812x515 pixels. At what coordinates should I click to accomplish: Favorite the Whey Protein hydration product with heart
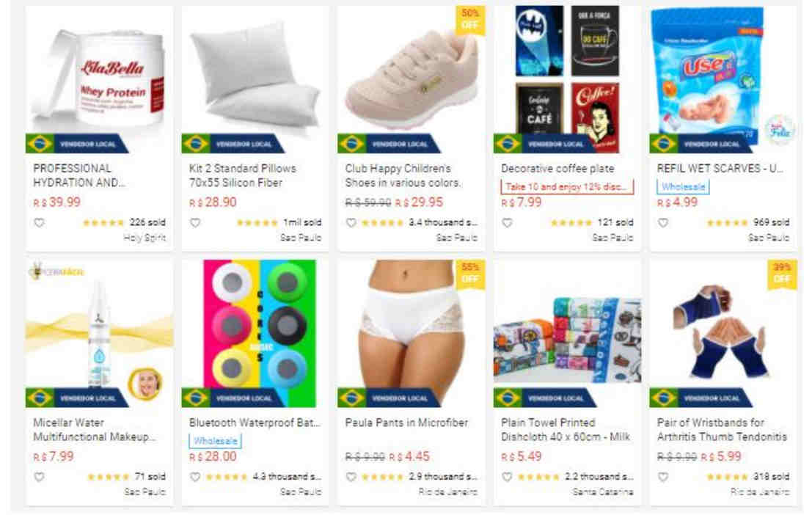[x=40, y=223]
